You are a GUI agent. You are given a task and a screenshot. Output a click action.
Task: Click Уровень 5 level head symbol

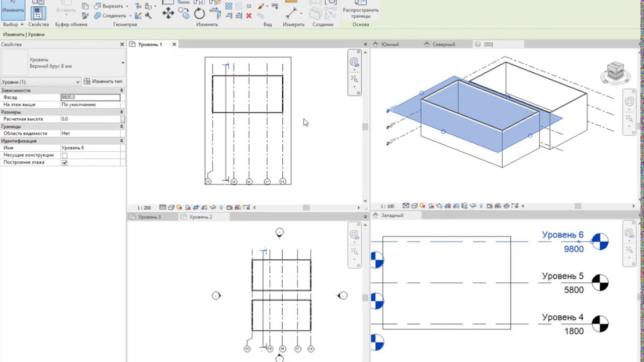click(600, 283)
